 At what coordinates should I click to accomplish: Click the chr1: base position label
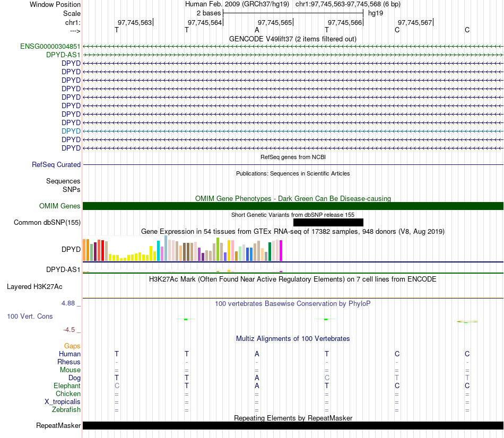click(73, 22)
